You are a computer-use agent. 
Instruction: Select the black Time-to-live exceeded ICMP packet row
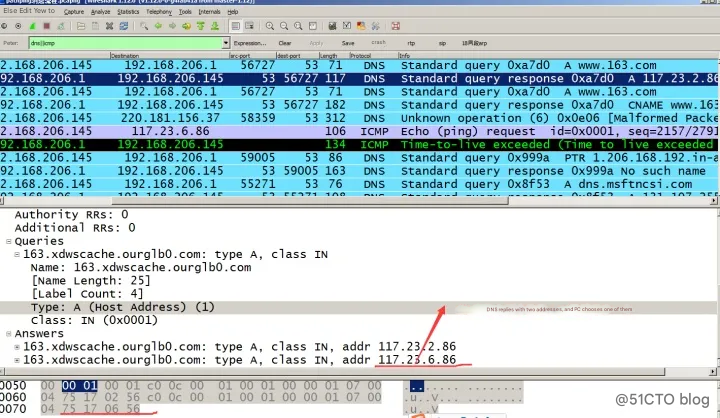[x=360, y=144]
